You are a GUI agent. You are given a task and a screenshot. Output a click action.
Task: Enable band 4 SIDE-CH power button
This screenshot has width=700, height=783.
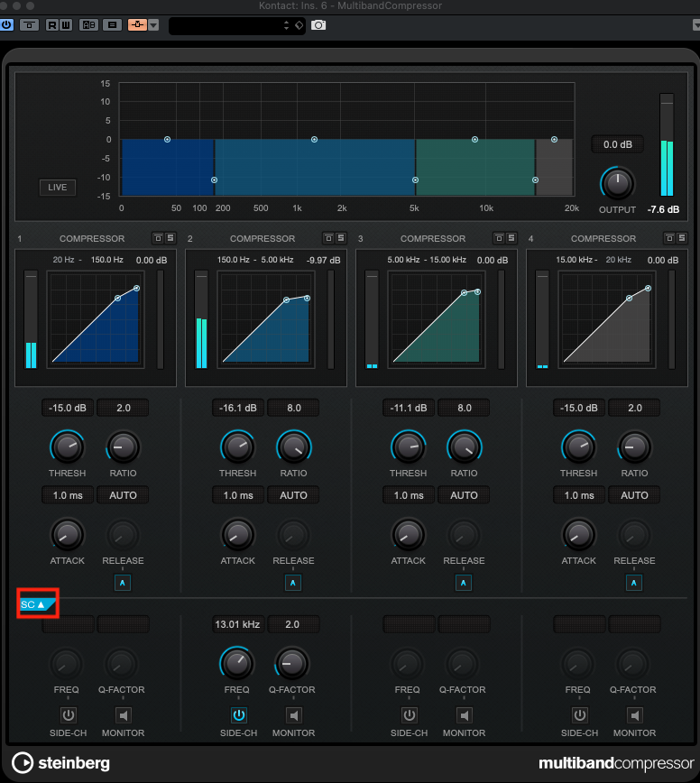pyautogui.click(x=580, y=715)
